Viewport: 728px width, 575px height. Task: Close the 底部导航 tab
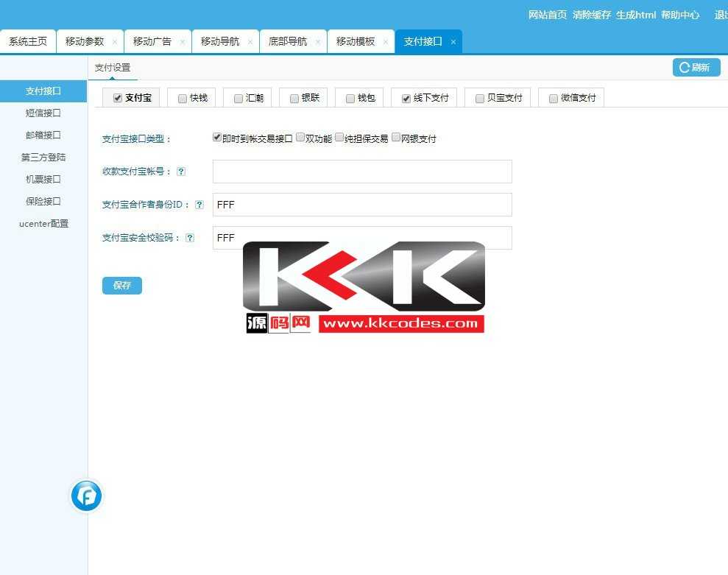point(318,42)
